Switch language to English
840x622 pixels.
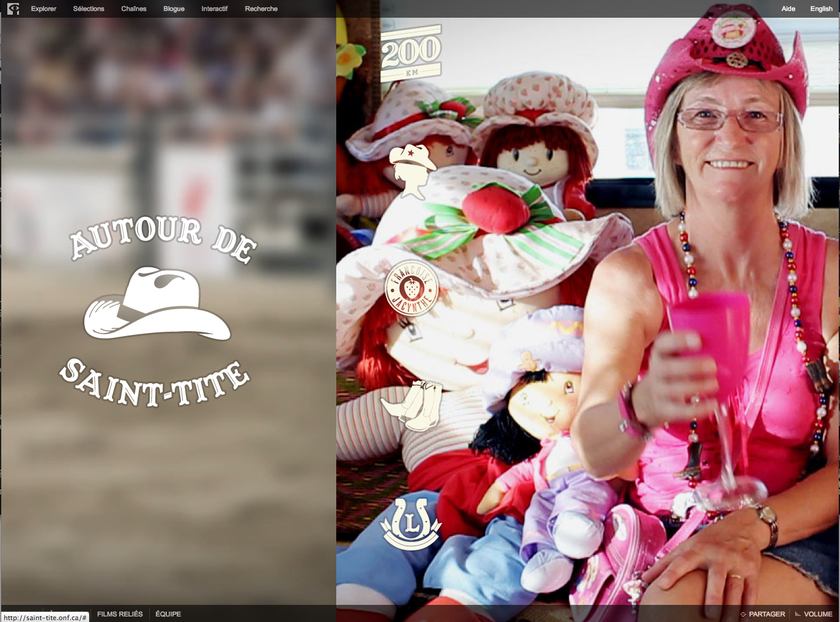(821, 9)
